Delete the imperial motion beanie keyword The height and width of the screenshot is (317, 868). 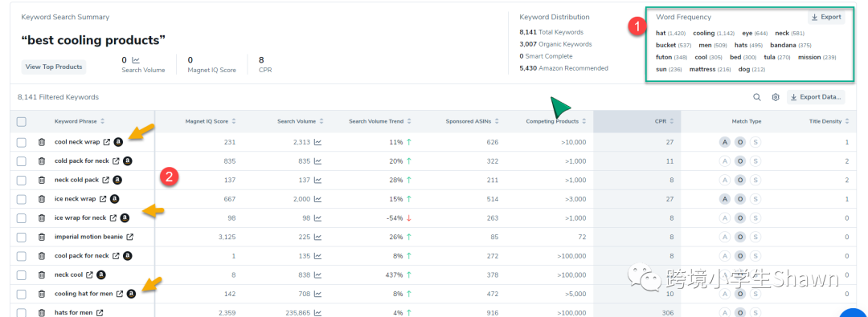click(x=42, y=237)
